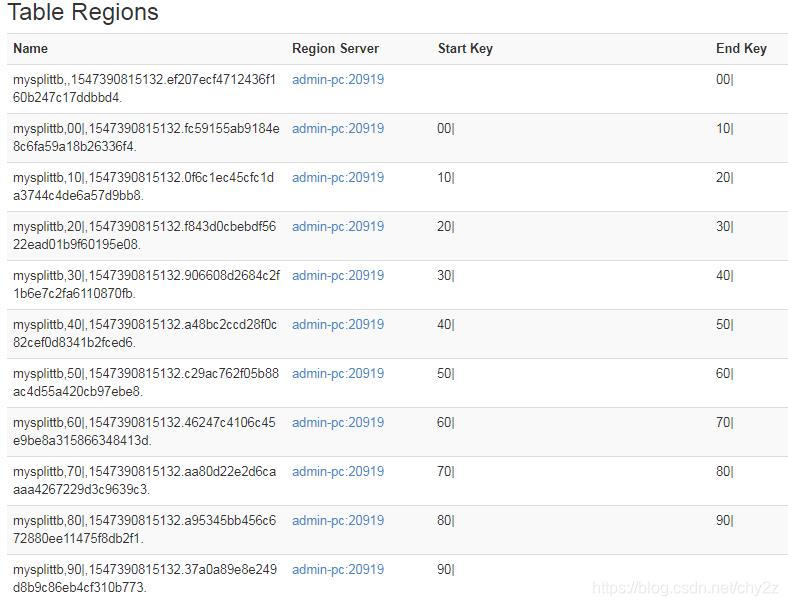Viewport: 788px width, 606px height.
Task: Click the Start Key cell 10|
Action: pos(446,177)
